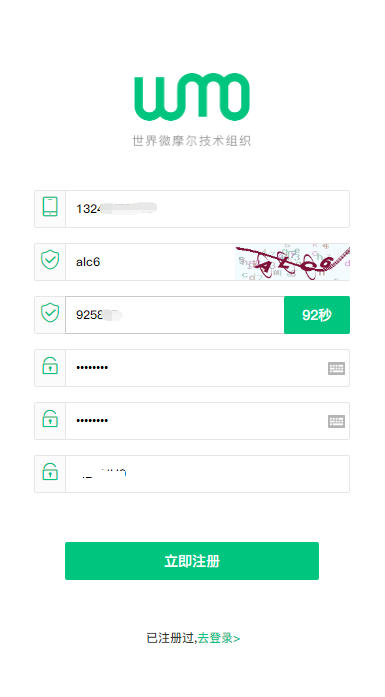Click the shield icon beside SMS code field
The width and height of the screenshot is (385, 697).
(50, 313)
